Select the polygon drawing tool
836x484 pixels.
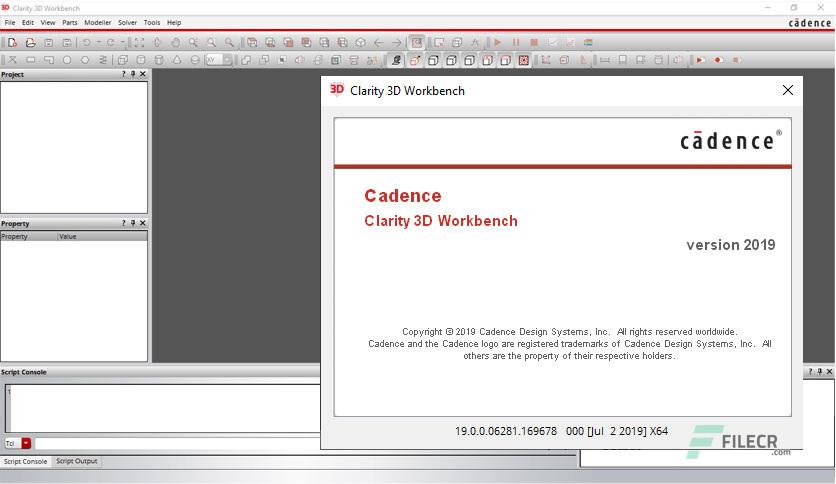[85, 60]
